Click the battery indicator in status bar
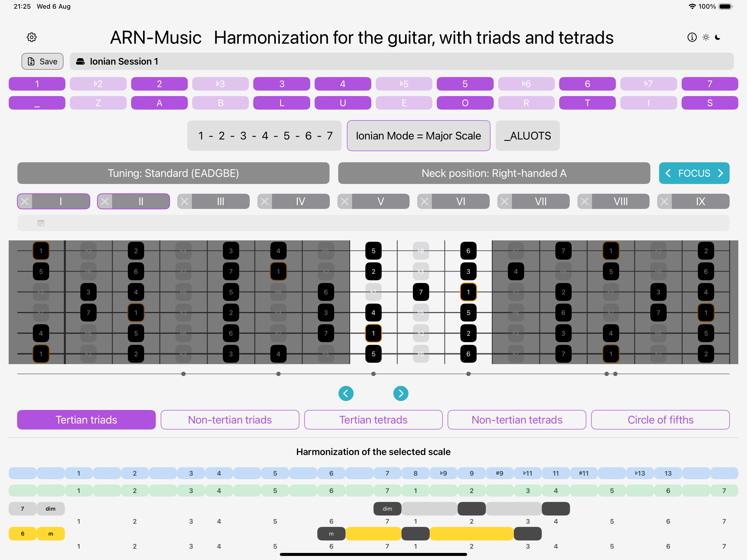747x560 pixels. tap(725, 7)
